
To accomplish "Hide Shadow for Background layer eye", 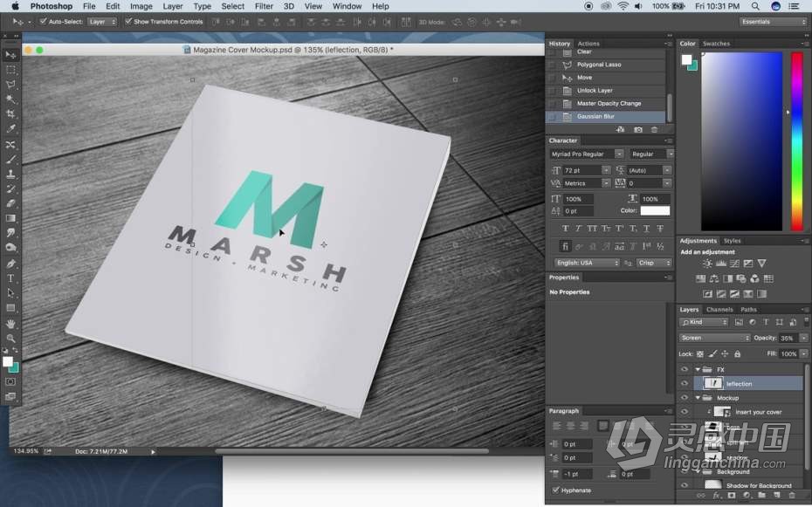I will point(685,485).
